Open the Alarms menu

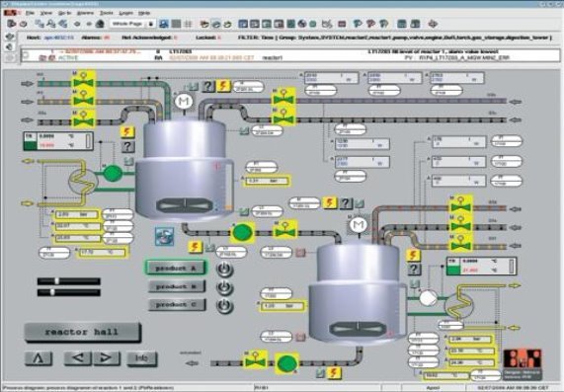[x=86, y=13]
